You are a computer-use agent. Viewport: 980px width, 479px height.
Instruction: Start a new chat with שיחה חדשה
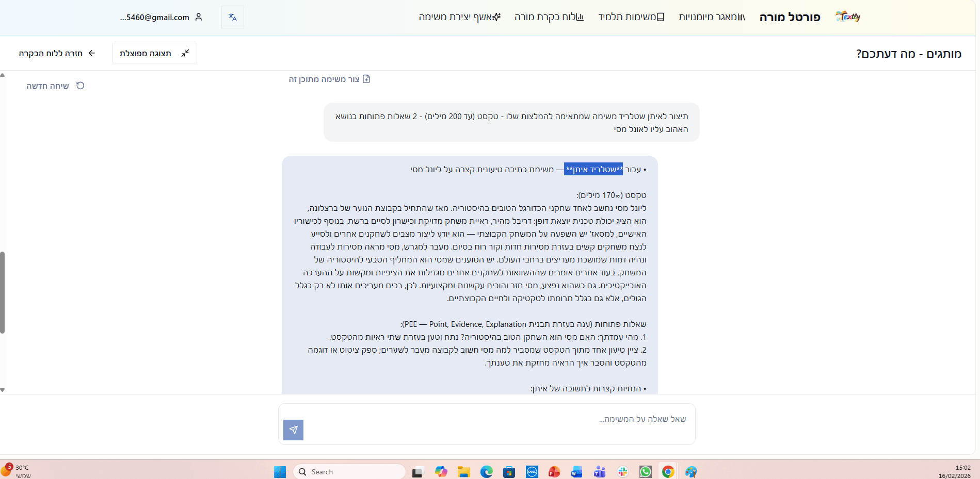coord(55,86)
